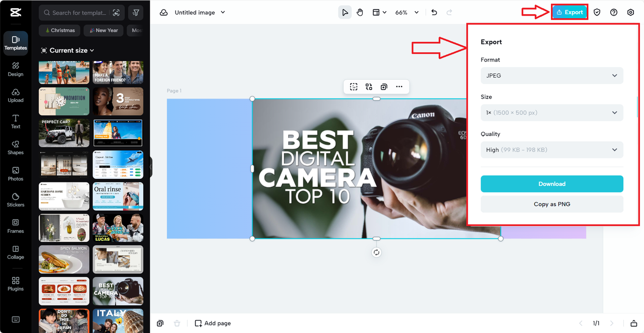644x333 pixels.
Task: Choose the PROMOTION template thumbnail
Action: pos(64,101)
